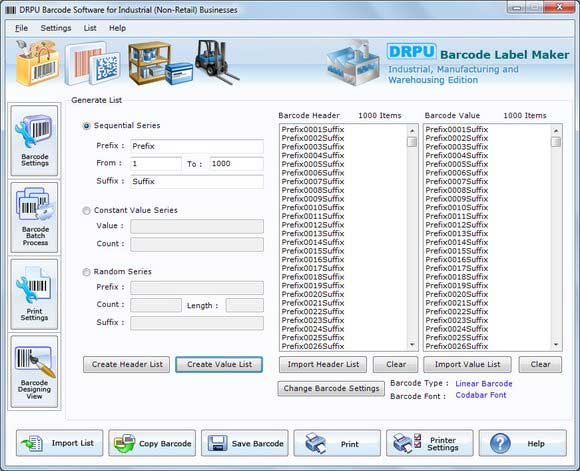Click Create Value List button

click(219, 364)
